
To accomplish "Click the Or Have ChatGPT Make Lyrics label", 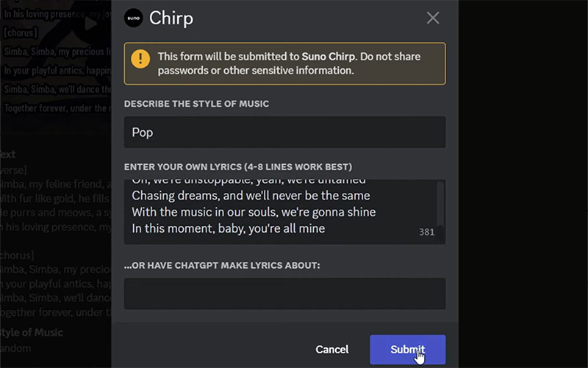I will point(222,265).
